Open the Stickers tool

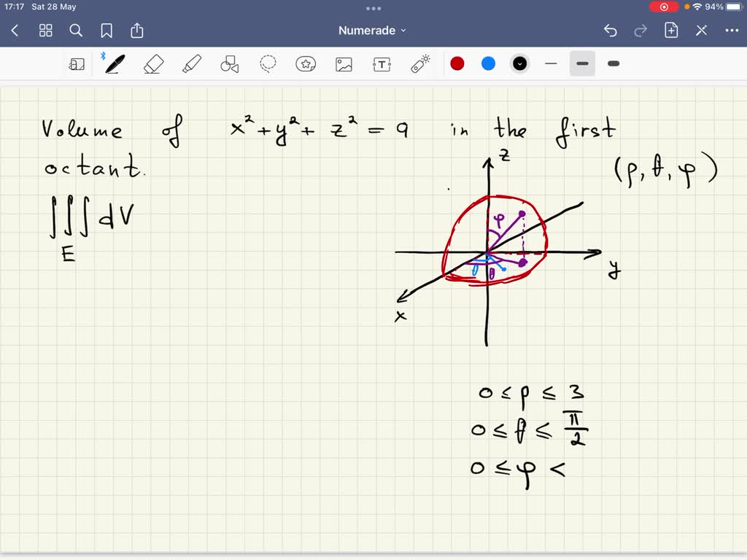pyautogui.click(x=306, y=63)
